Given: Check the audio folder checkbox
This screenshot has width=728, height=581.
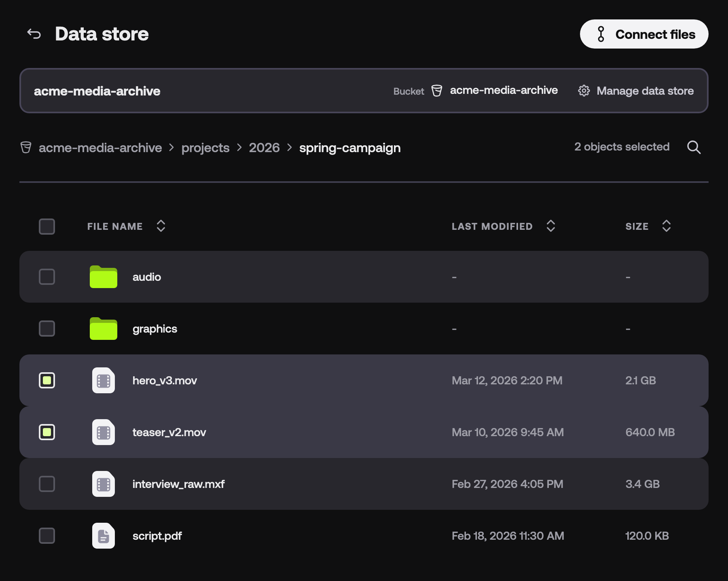Looking at the screenshot, I should point(47,277).
